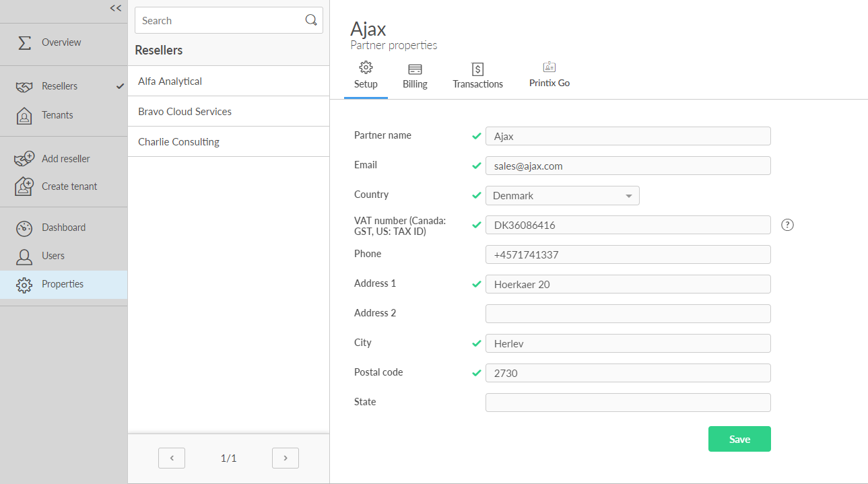Switch to the Billing tab
Viewport: 868px width, 484px height.
coord(415,76)
